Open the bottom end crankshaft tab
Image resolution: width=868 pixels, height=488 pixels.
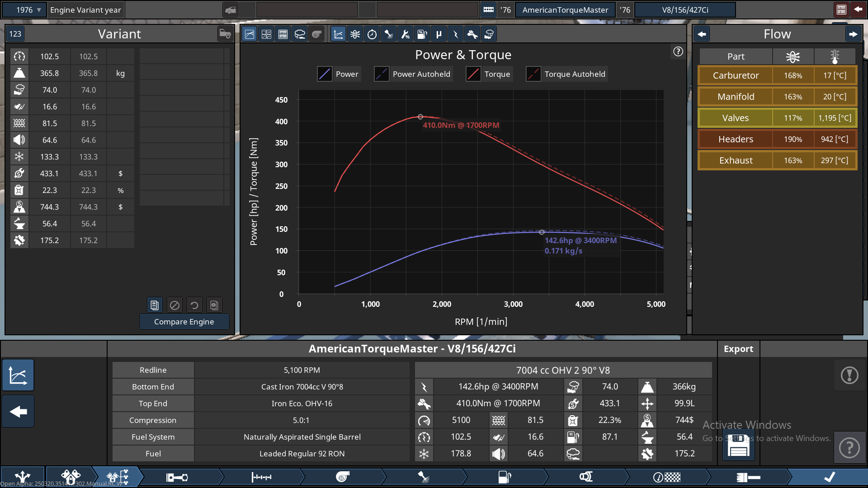pyautogui.click(x=177, y=477)
